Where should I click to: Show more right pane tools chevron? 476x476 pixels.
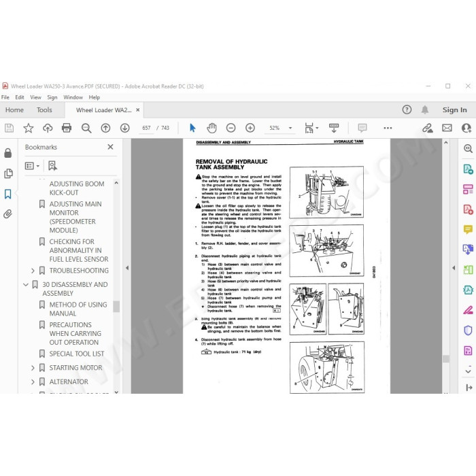(468, 371)
